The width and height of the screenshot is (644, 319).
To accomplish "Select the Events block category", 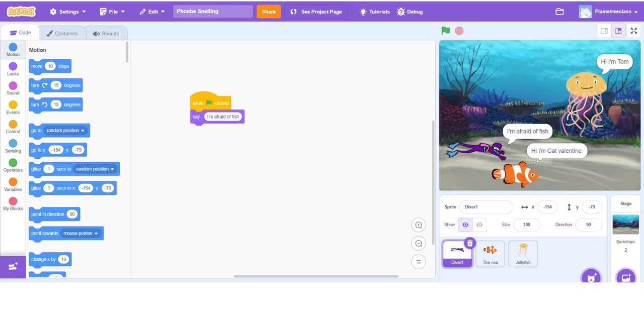I will point(13,108).
